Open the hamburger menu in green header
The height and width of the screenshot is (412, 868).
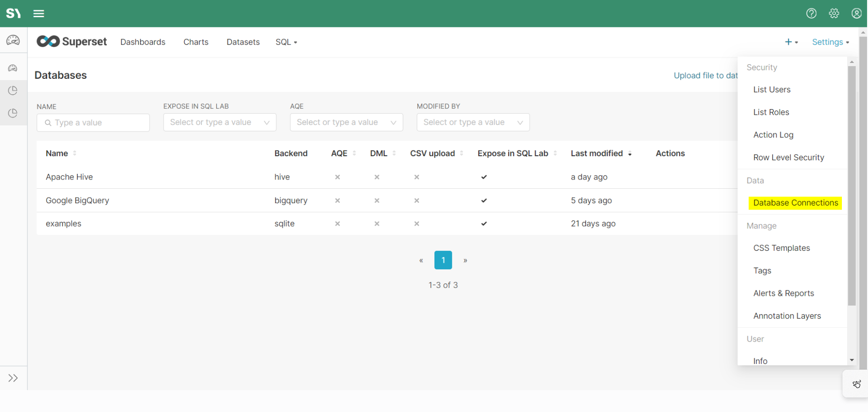39,14
